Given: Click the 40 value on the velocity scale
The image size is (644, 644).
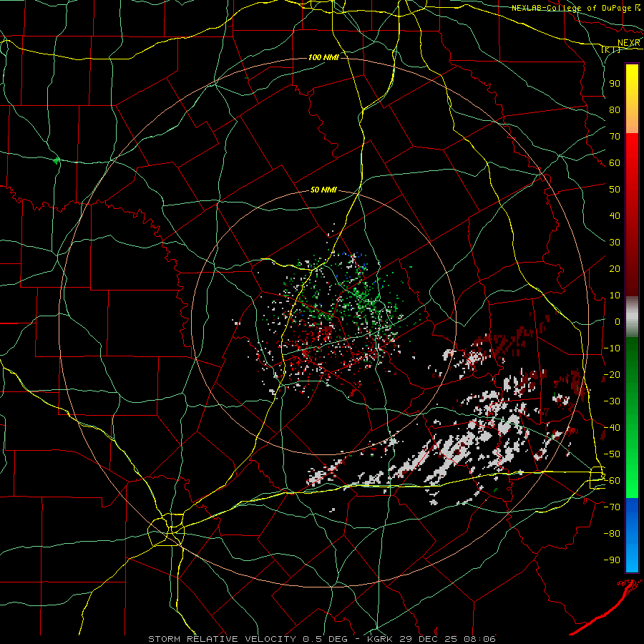Looking at the screenshot, I should (x=615, y=215).
